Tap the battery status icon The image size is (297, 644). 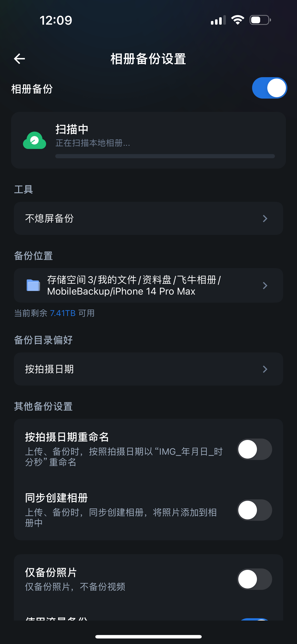(260, 20)
